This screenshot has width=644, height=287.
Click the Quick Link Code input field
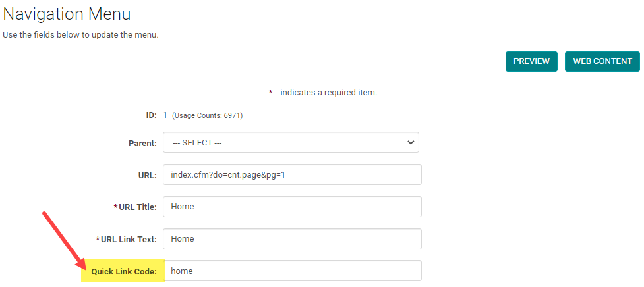click(291, 271)
